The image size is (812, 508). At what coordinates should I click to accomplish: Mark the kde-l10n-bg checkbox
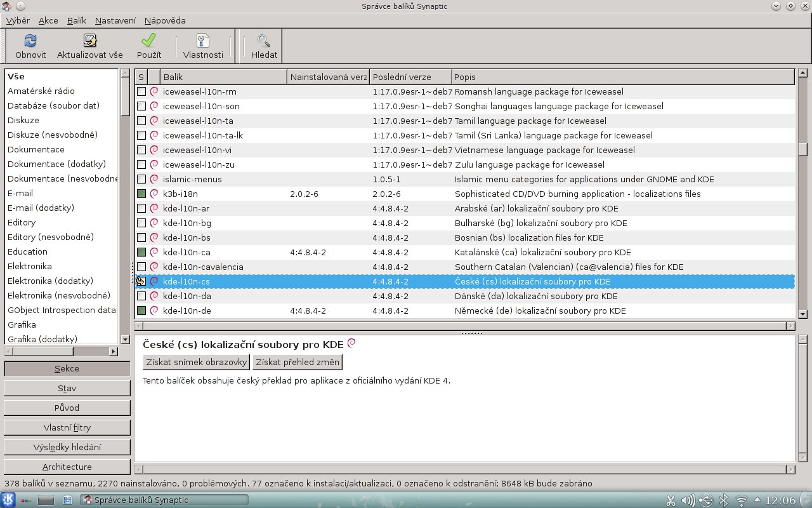[141, 223]
